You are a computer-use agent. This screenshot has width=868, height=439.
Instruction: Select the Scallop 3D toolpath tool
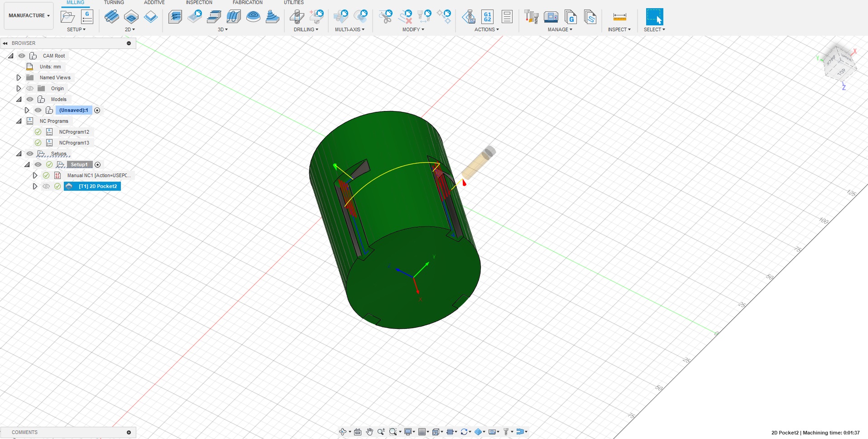(x=253, y=17)
